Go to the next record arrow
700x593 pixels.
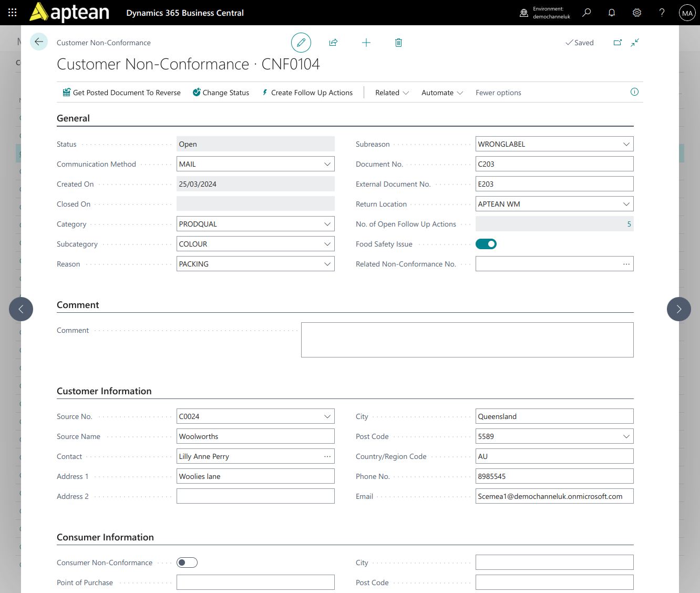click(679, 309)
